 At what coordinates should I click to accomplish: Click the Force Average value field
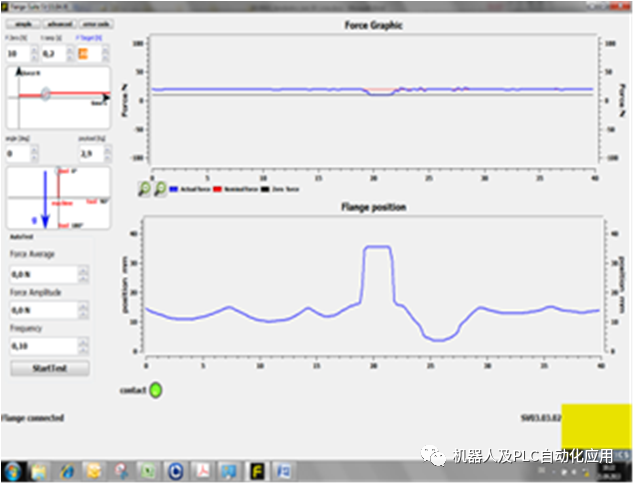pyautogui.click(x=43, y=274)
